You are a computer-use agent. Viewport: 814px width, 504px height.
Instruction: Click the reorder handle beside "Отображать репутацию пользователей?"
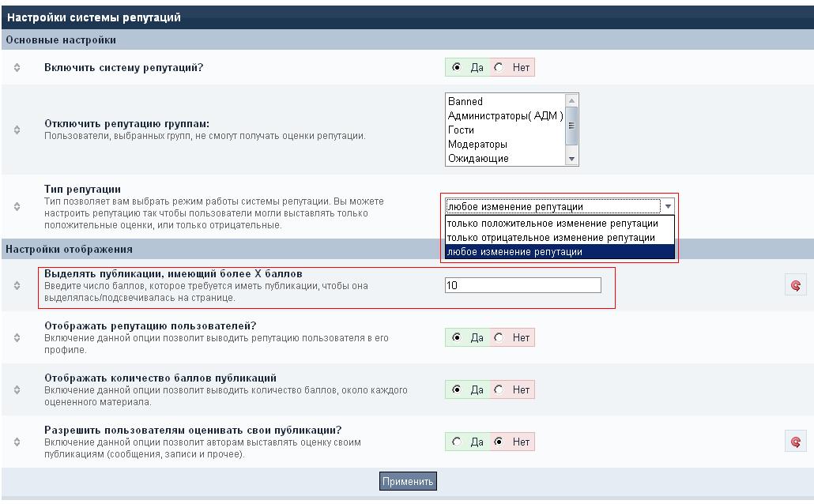(17, 338)
